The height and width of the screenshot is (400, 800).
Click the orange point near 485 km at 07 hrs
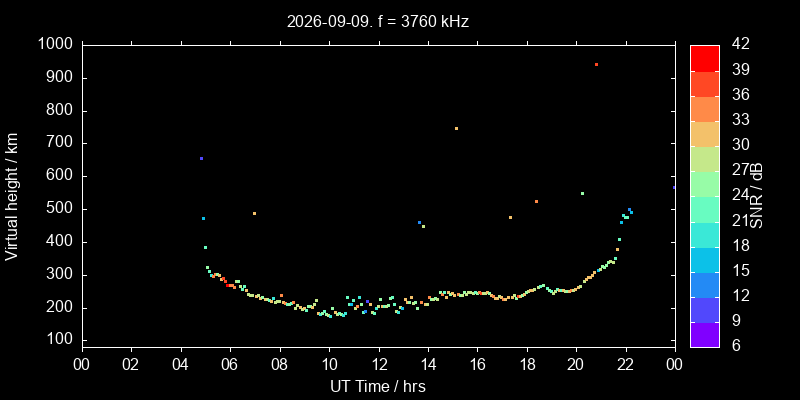tap(255, 214)
